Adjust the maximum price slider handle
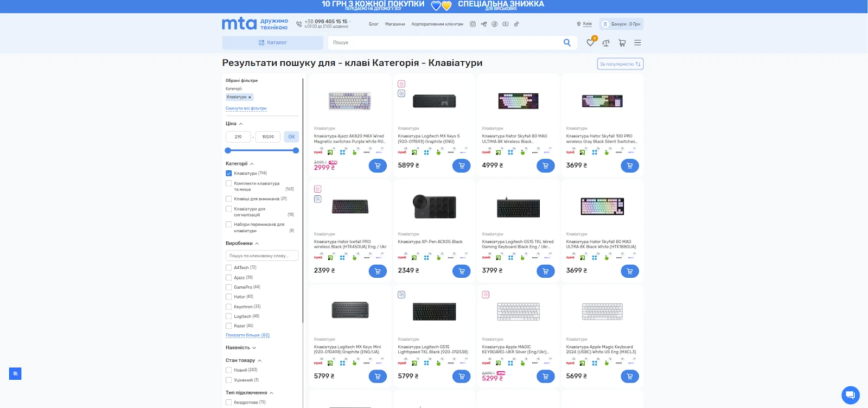The image size is (868, 408). (296, 150)
